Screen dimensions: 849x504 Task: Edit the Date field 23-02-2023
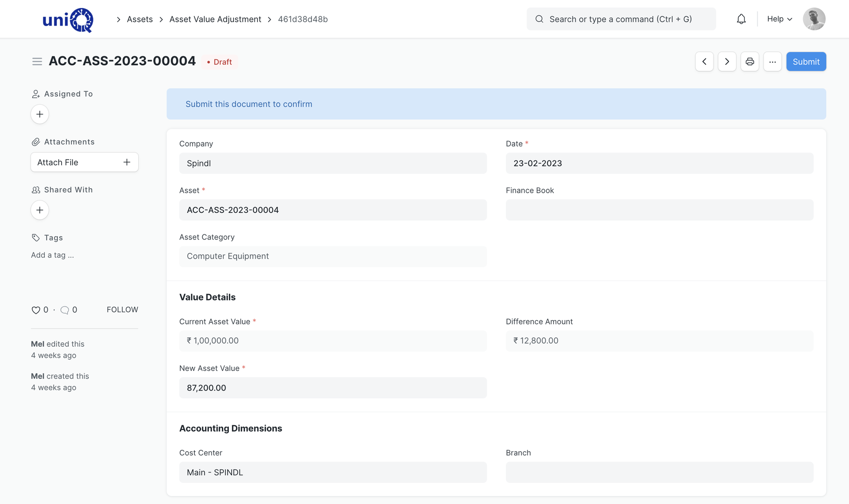pyautogui.click(x=659, y=163)
